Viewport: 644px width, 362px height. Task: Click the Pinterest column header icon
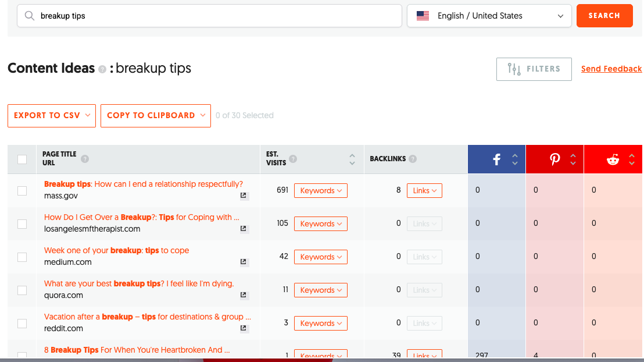555,159
